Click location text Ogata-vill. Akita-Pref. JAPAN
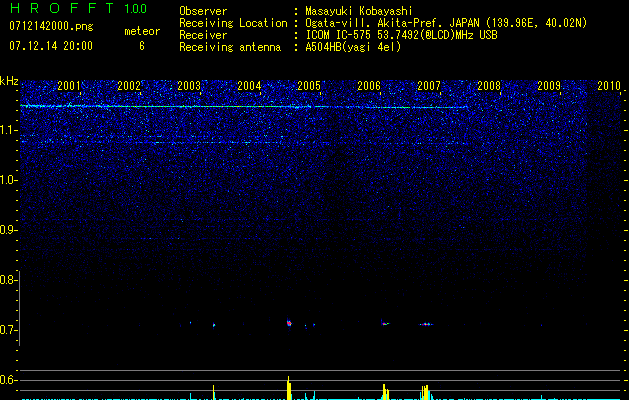This screenshot has height=400, width=629. (395, 23)
